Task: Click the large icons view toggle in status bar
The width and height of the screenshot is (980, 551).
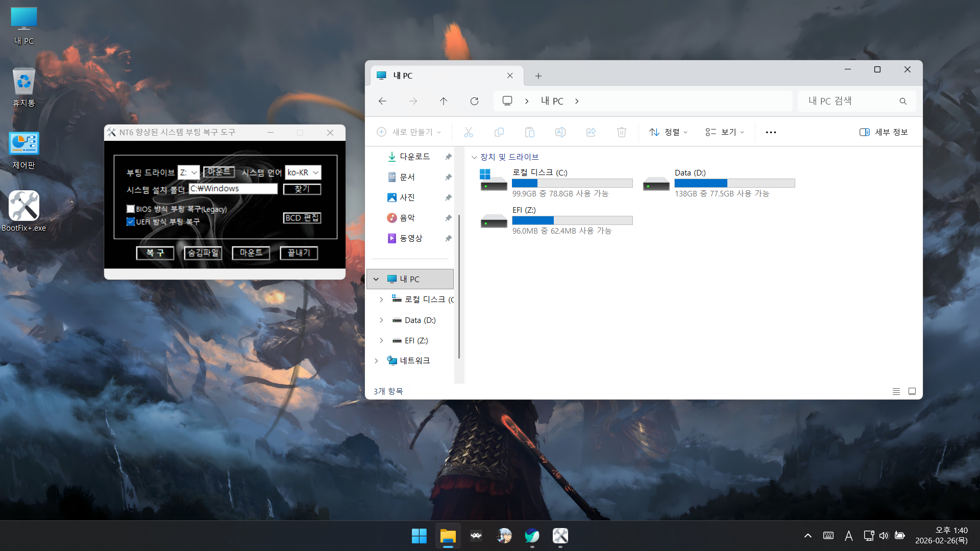Action: [x=912, y=391]
